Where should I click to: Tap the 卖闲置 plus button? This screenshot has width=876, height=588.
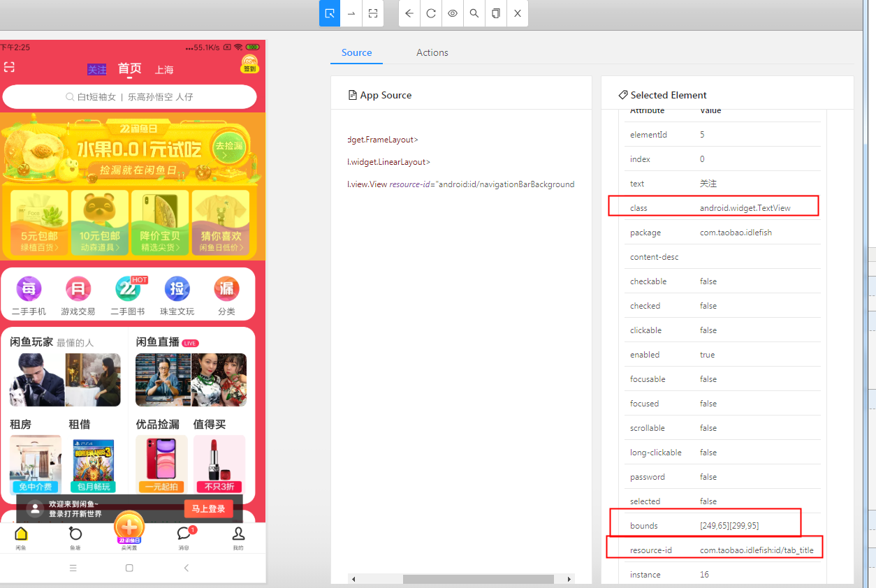[129, 527]
